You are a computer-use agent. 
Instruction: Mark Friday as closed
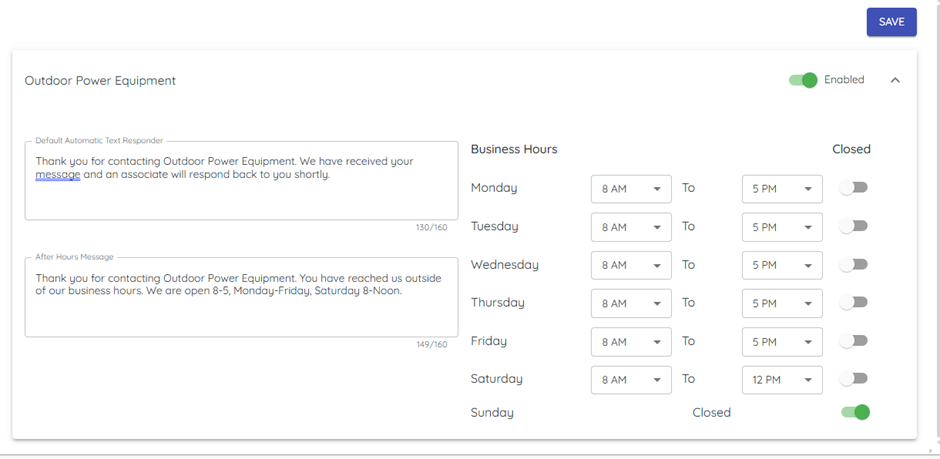click(853, 341)
